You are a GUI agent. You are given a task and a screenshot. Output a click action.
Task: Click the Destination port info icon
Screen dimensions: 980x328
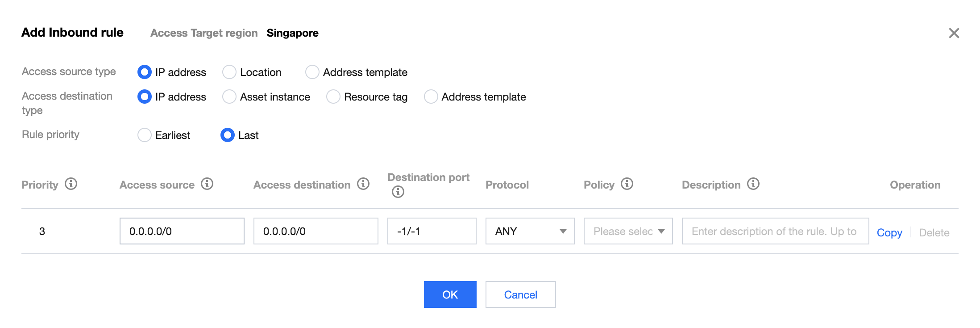(398, 192)
